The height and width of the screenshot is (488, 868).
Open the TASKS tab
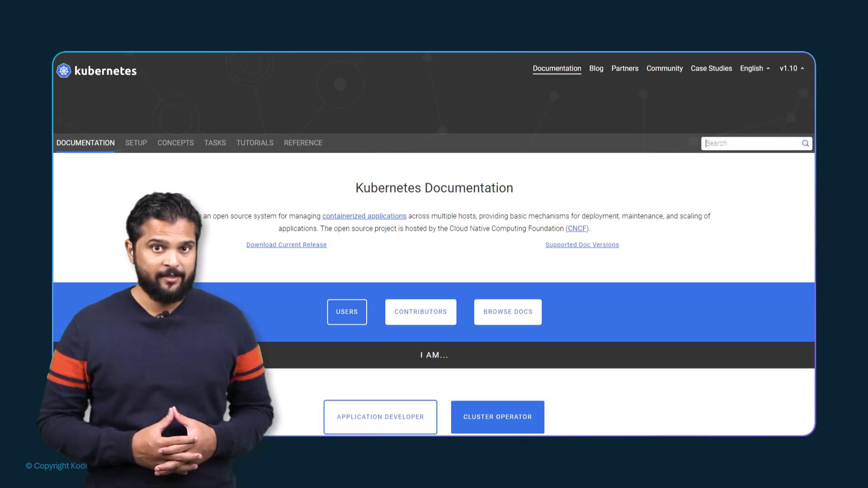tap(215, 143)
